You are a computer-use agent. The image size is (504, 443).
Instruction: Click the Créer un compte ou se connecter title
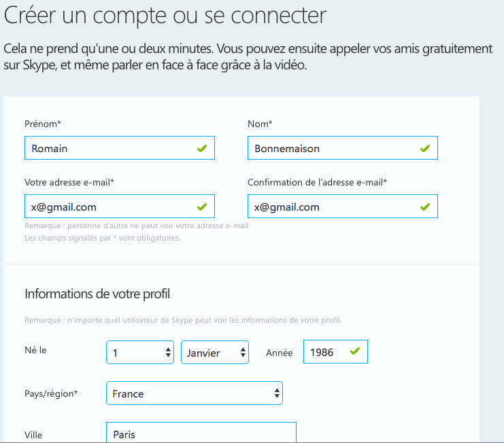pyautogui.click(x=165, y=15)
